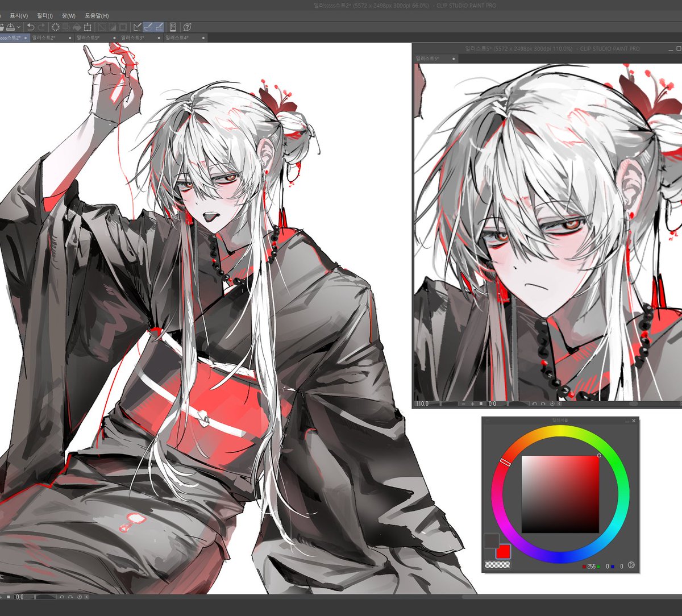Click the Fill bucket icon in the command bar
The image size is (682, 616).
click(x=77, y=27)
